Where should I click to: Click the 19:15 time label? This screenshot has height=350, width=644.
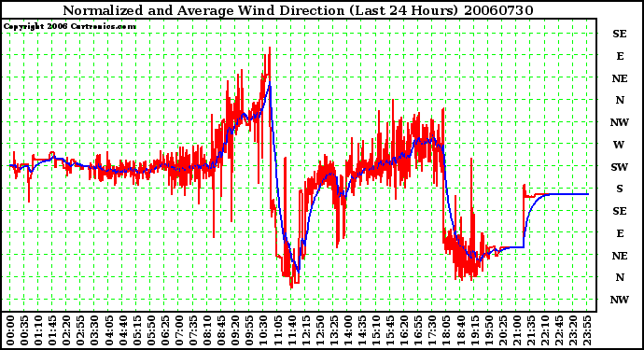[x=474, y=330]
